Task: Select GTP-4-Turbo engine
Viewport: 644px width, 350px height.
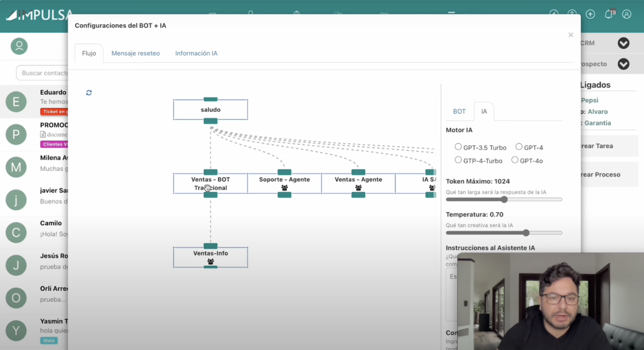Action: [458, 160]
